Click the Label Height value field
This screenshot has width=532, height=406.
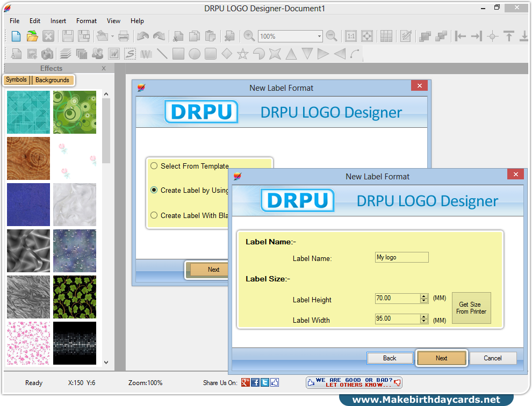pyautogui.click(x=398, y=298)
